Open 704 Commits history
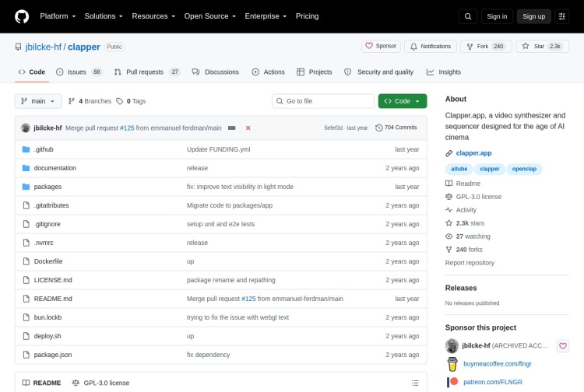 pos(396,128)
